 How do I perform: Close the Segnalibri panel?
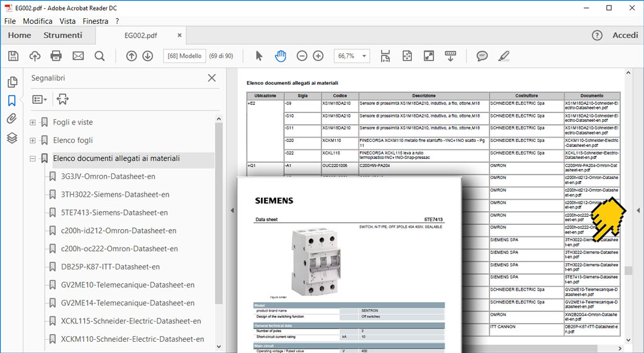(x=212, y=77)
